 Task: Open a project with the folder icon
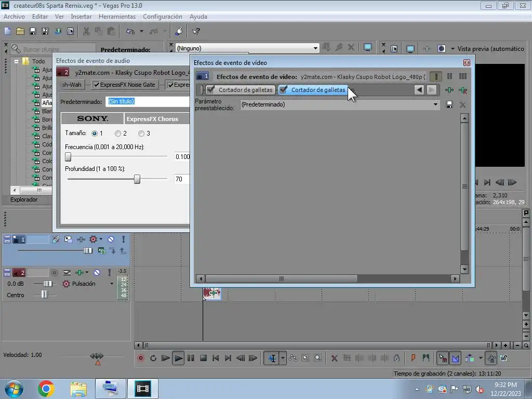click(x=20, y=31)
